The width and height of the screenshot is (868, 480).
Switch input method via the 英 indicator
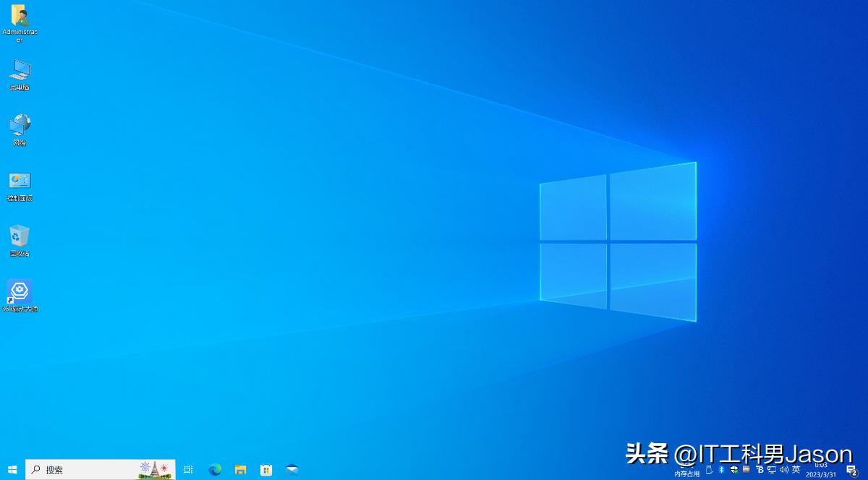796,470
